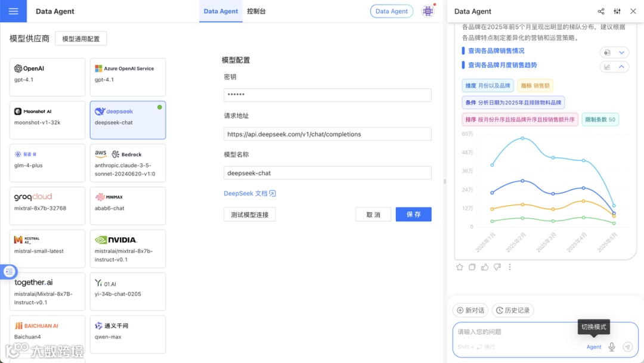Select the Moonshot AI provider card
644x363 pixels.
click(47, 120)
